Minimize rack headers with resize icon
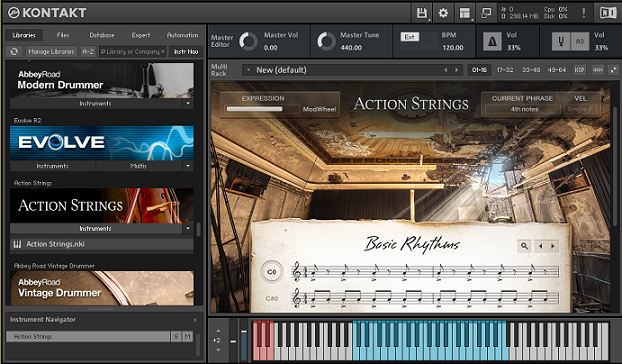622x364 pixels. click(613, 70)
